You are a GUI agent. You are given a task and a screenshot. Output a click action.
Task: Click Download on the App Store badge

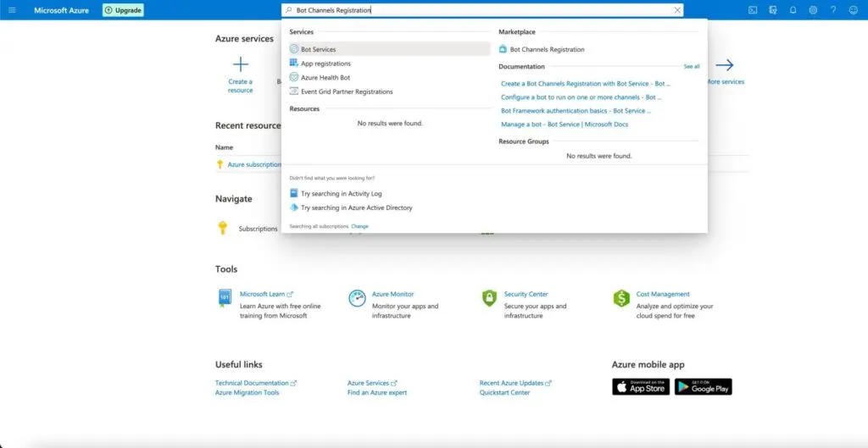(641, 387)
